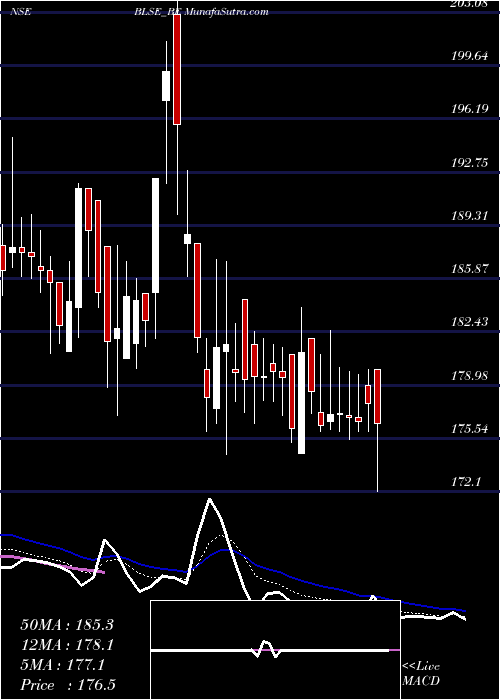Image resolution: width=500 pixels, height=700 pixels.
Task: Click the 192.75 price axis label
Action: [469, 162]
